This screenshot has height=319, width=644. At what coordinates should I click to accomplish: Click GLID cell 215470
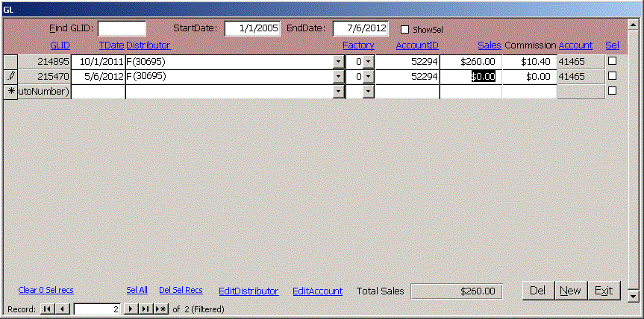pyautogui.click(x=44, y=76)
